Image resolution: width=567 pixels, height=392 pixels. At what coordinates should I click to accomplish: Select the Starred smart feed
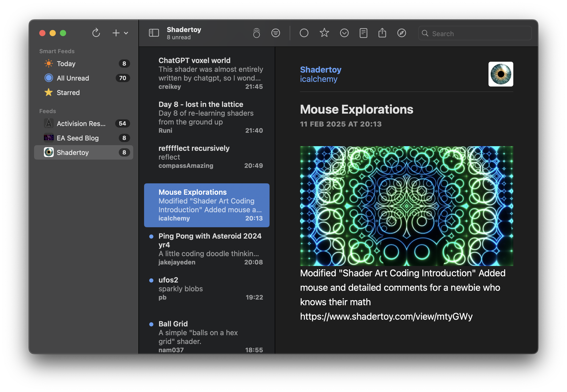point(84,92)
